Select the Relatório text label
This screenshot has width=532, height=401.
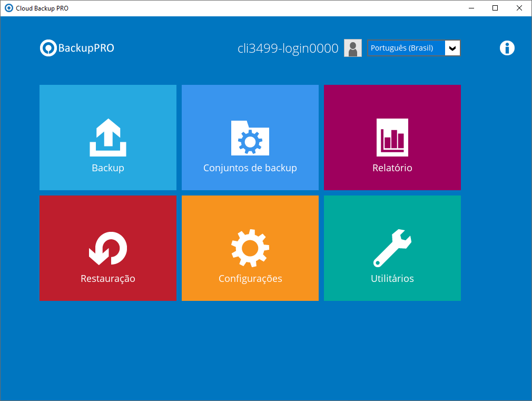(392, 168)
